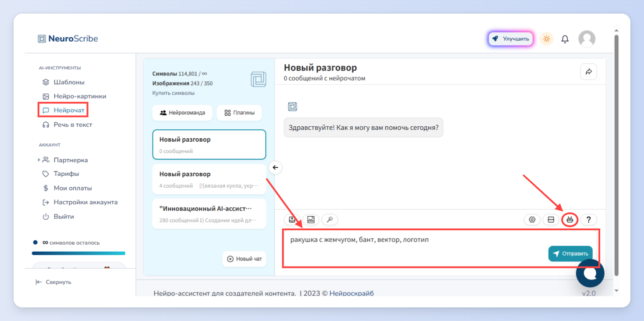This screenshot has height=321, width=644.
Task: Open the round support chat widget
Action: pos(590,273)
